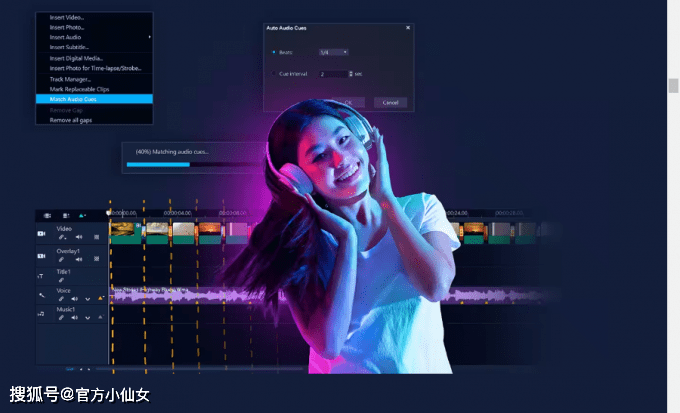Click the Overlay1 track icon

tap(41, 256)
